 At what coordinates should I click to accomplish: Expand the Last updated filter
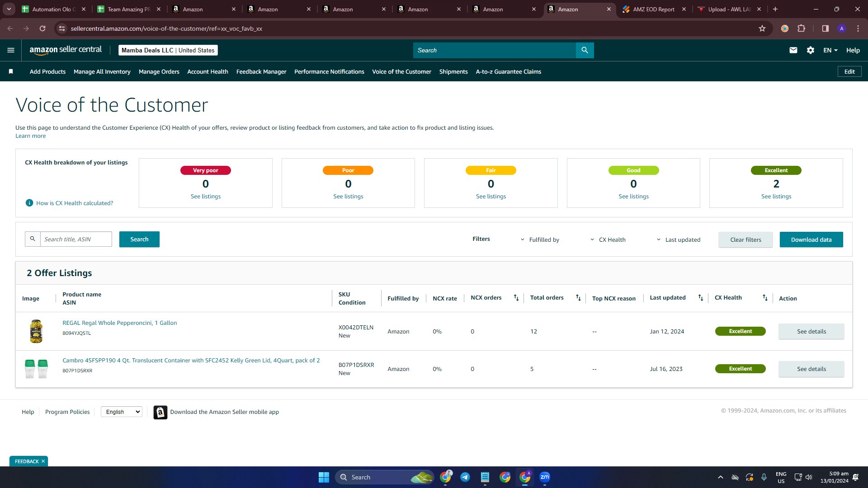pos(679,239)
